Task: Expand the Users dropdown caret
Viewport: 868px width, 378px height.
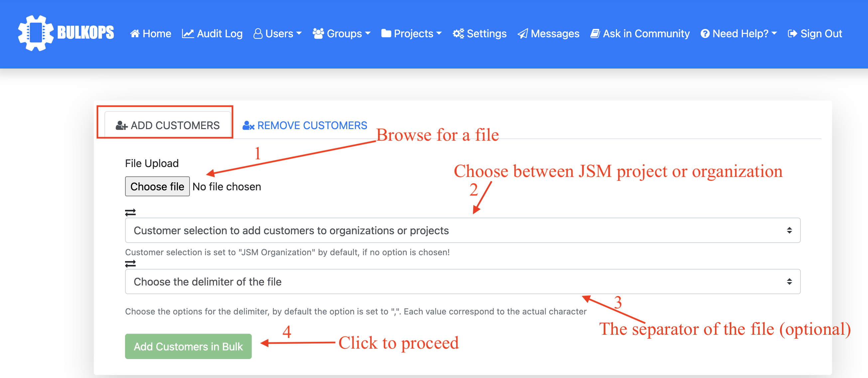Action: tap(299, 33)
